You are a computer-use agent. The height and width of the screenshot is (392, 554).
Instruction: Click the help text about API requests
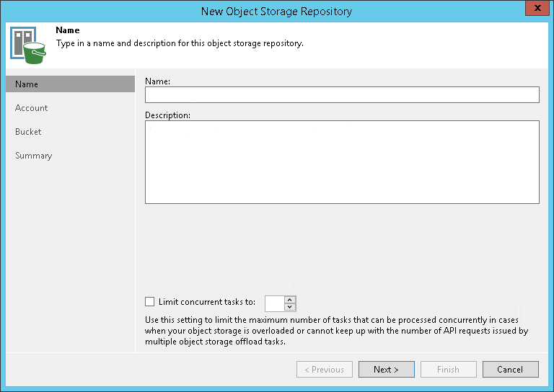[x=332, y=331]
